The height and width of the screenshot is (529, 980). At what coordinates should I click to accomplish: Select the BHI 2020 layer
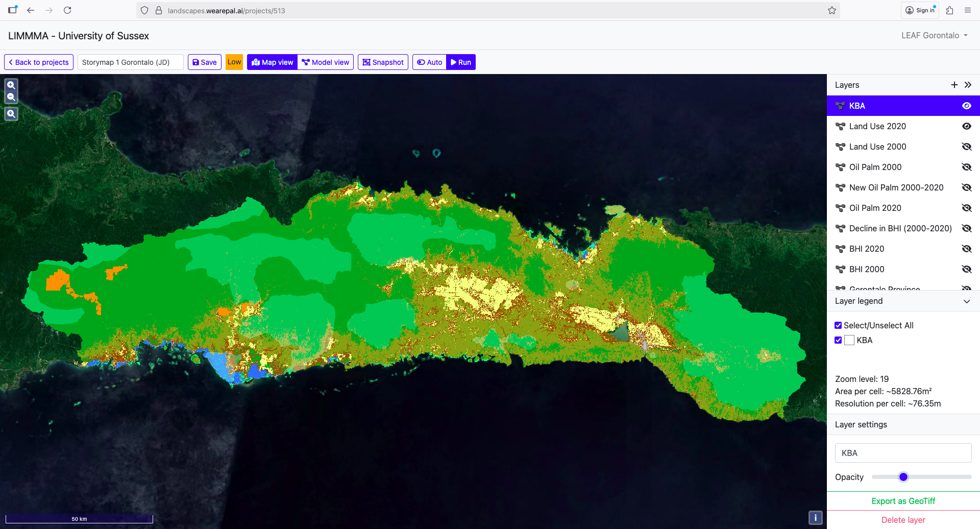point(867,249)
